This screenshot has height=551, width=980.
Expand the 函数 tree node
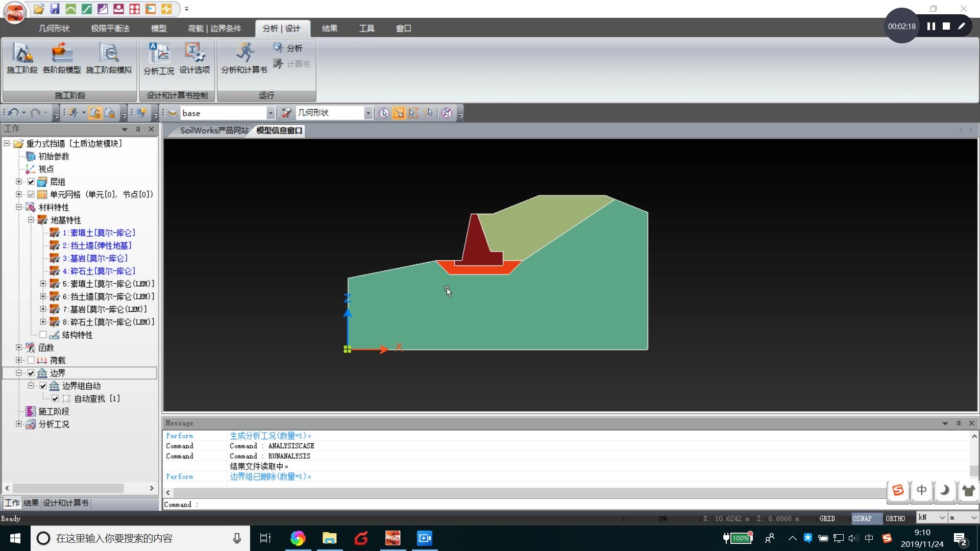pos(19,347)
